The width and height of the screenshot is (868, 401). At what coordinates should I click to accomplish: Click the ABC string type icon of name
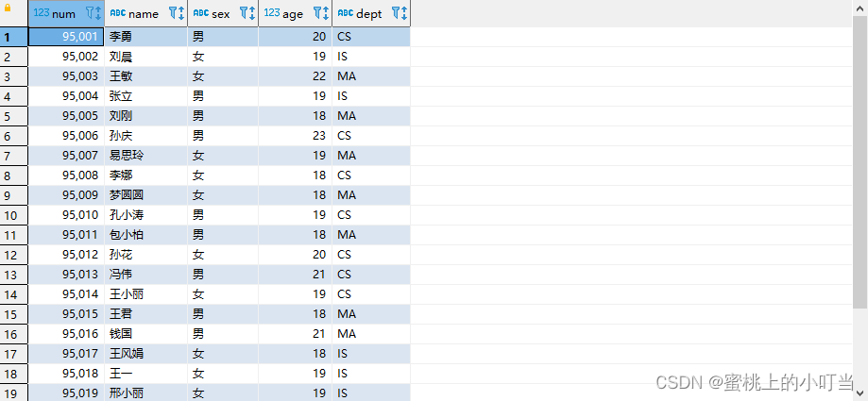coord(118,12)
